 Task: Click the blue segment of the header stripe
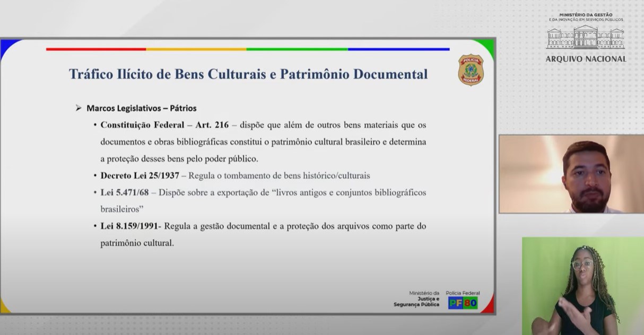tap(398, 49)
